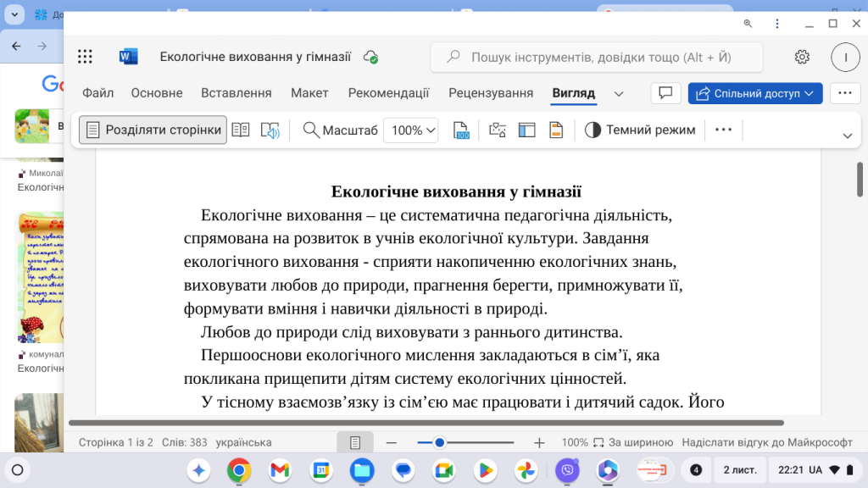Screen dimensions: 868x488
Task: Select the page view icon in status bar
Action: [x=355, y=441]
